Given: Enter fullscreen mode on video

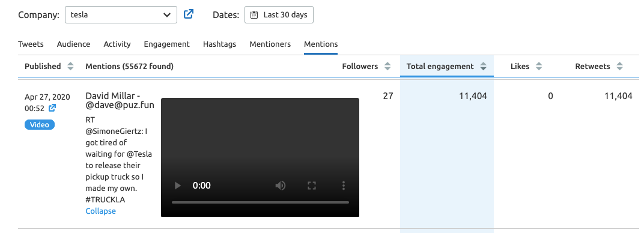Looking at the screenshot, I should [x=312, y=186].
